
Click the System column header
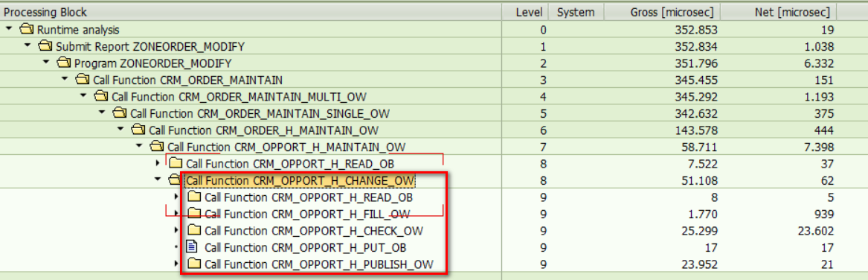click(x=576, y=12)
